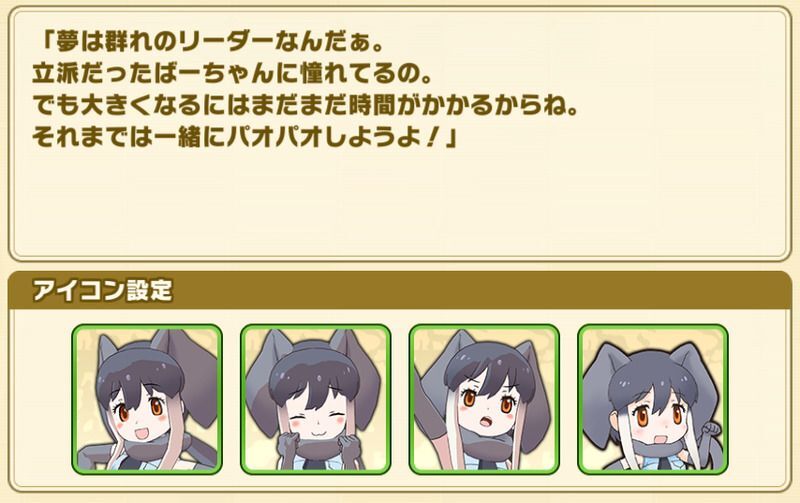Image resolution: width=800 pixels, height=503 pixels.
Task: Click the line starting 夢は群れのリーダー
Action: [209, 43]
